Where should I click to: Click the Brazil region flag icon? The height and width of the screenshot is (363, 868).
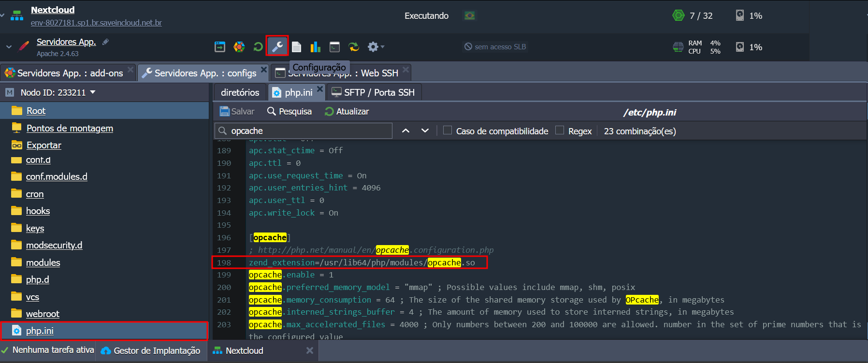tap(469, 15)
